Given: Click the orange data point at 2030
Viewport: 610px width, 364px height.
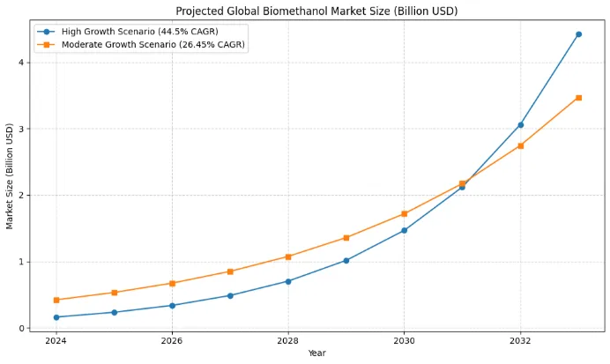Looking at the screenshot, I should coord(405,213).
